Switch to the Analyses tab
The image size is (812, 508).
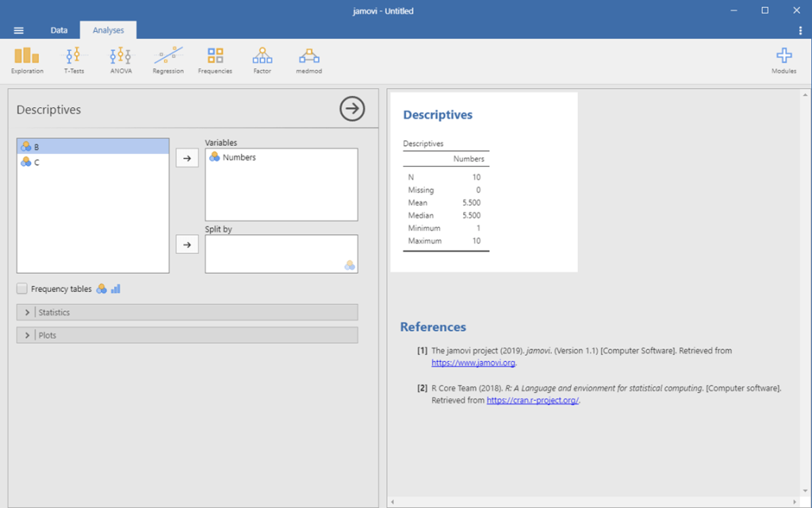[108, 29]
